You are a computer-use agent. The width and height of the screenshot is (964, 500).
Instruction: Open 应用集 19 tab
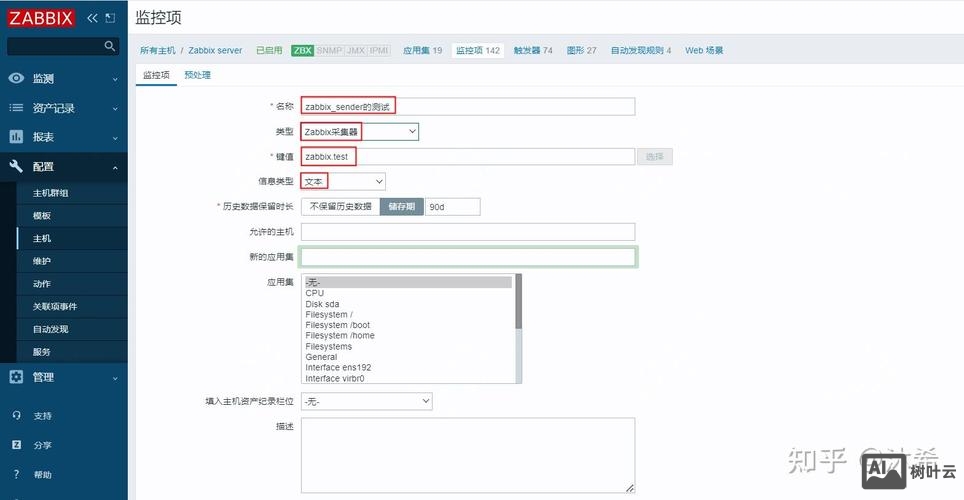point(422,50)
